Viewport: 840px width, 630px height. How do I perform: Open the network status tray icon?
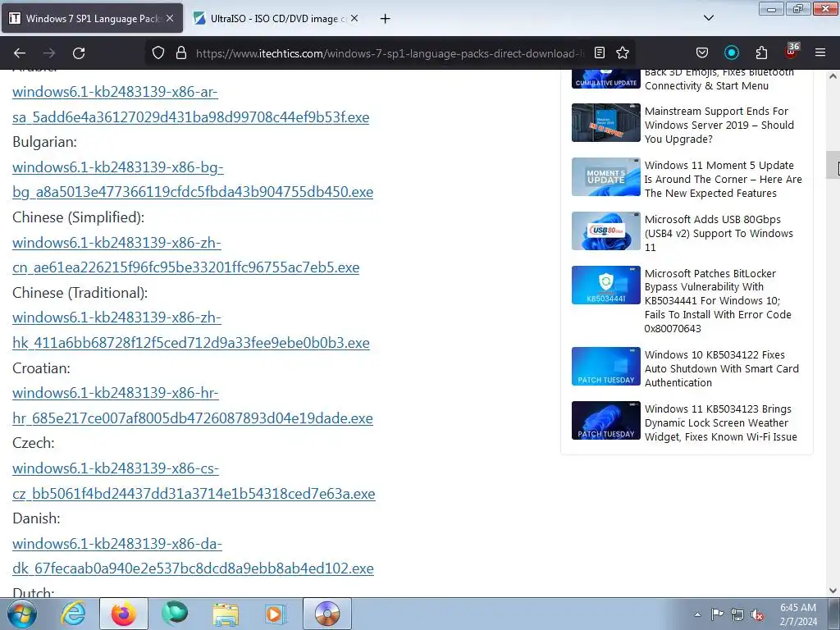737,614
